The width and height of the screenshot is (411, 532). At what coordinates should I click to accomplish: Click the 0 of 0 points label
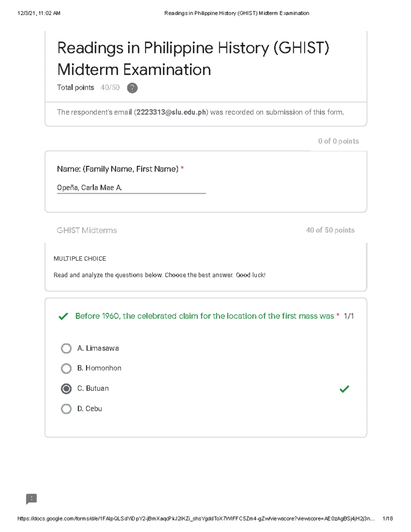[x=338, y=141]
